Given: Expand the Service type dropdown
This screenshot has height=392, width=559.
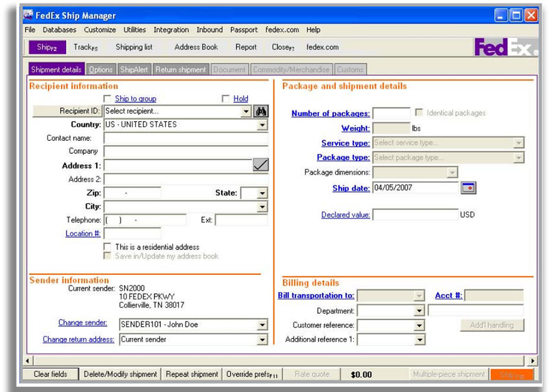Looking at the screenshot, I should tap(519, 143).
